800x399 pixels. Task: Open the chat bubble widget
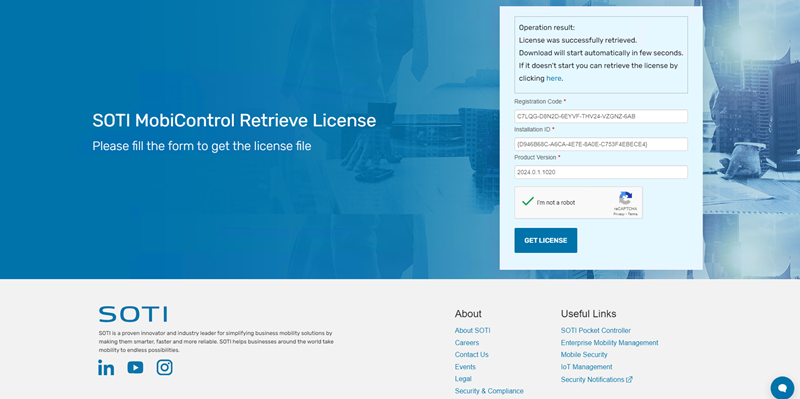[782, 388]
